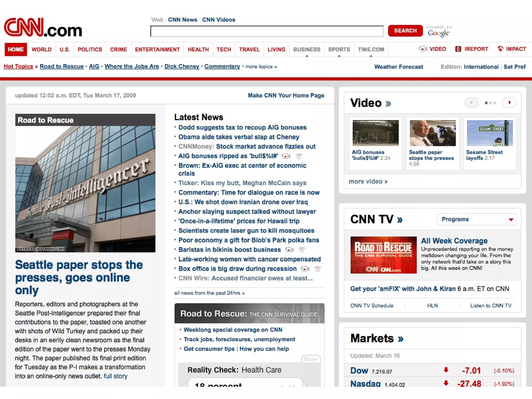The width and height of the screenshot is (532, 399).
Task: Click T-shirt icon beside Box office headline
Action: [317, 269]
